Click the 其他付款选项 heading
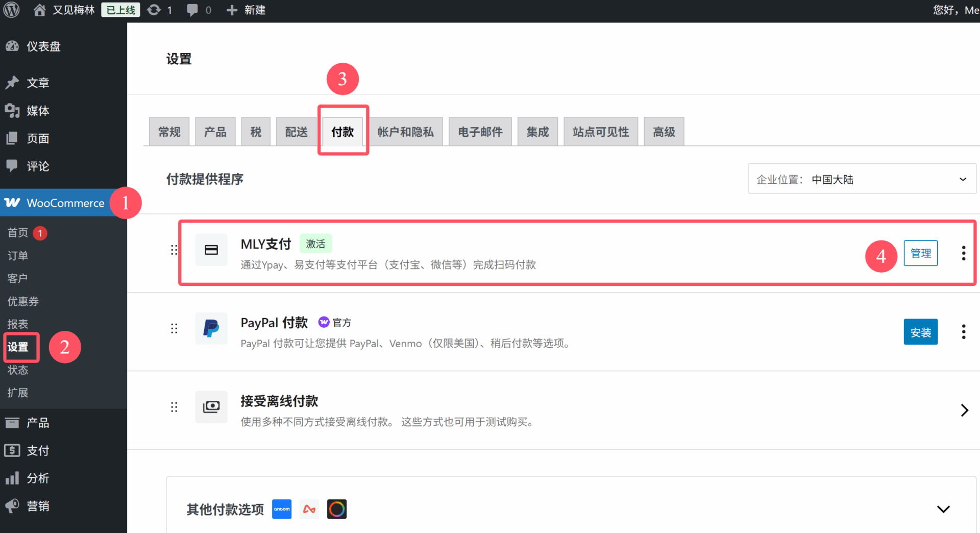 225,510
